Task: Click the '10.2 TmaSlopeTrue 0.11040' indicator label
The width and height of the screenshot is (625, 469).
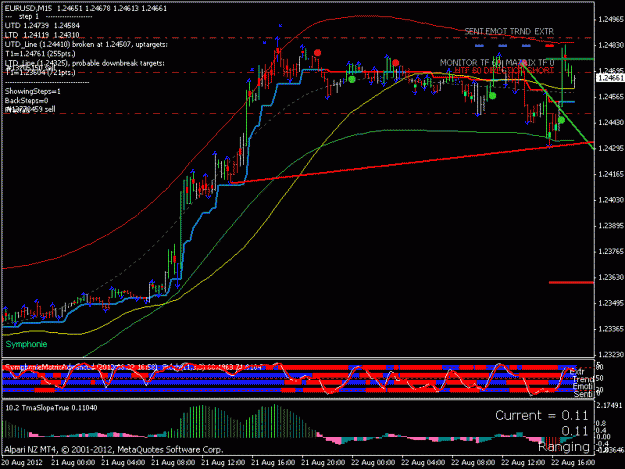Action: click(51, 408)
